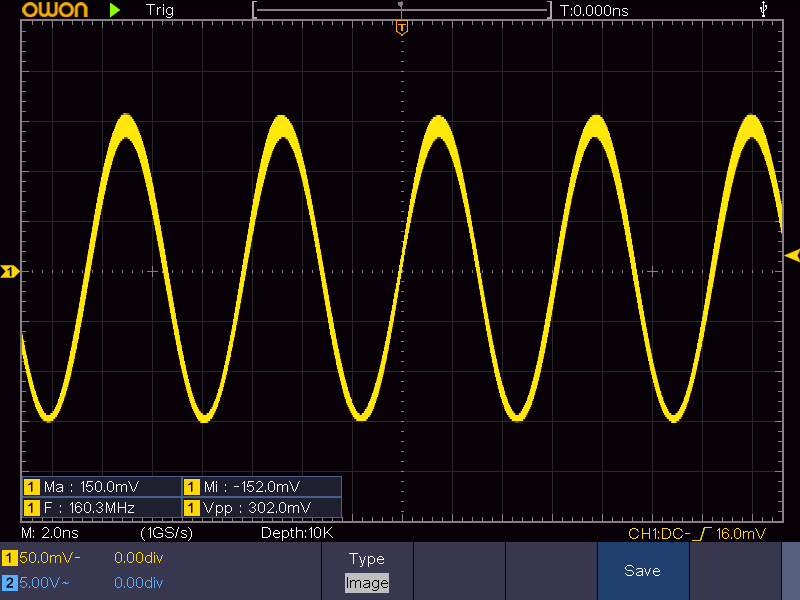Image resolution: width=800 pixels, height=600 pixels.
Task: Click the channel 1 ground level marker
Action: [9, 271]
